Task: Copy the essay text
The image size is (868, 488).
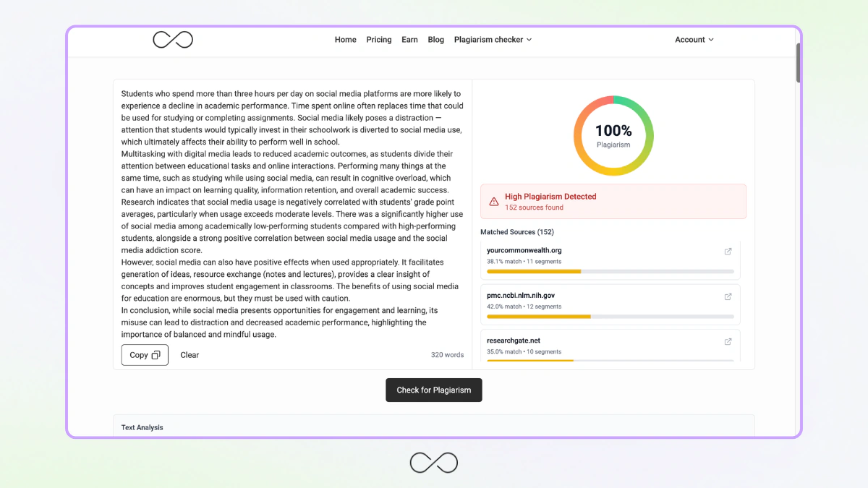Action: click(x=145, y=355)
